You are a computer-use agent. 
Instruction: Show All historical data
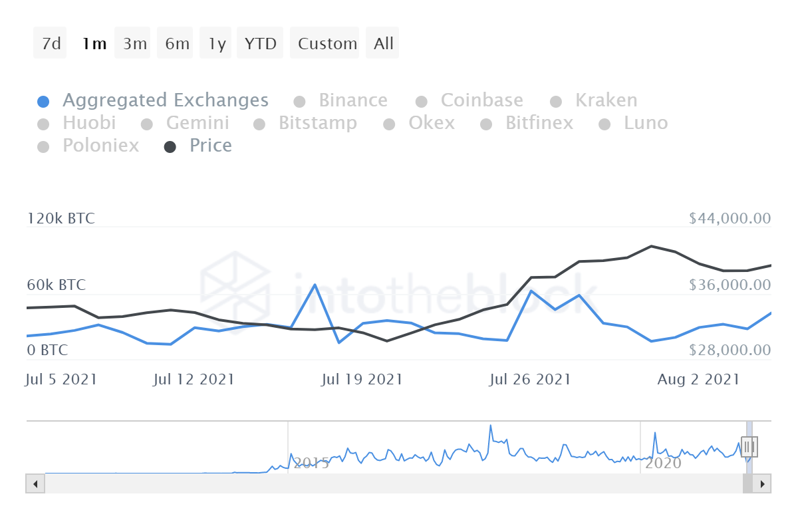(384, 44)
